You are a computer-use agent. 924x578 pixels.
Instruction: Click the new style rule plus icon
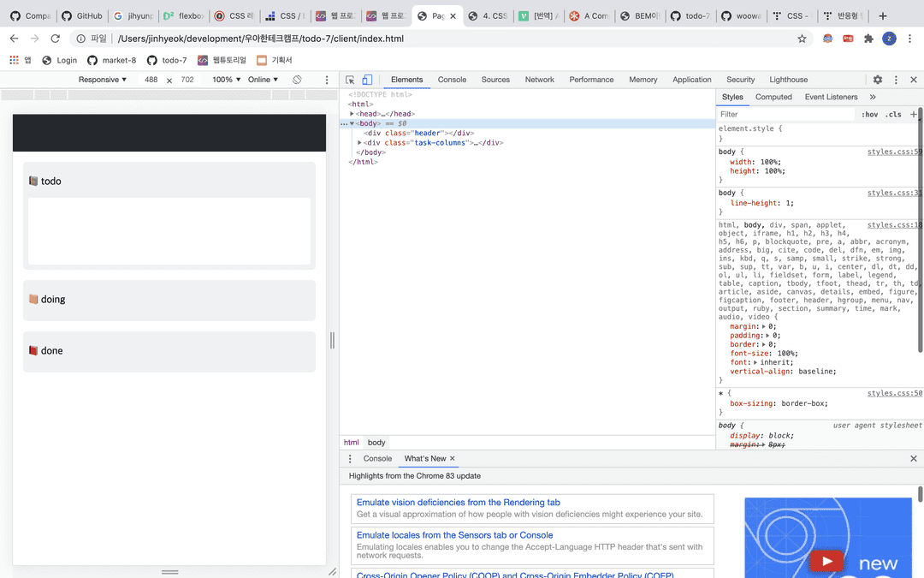pyautogui.click(x=913, y=114)
